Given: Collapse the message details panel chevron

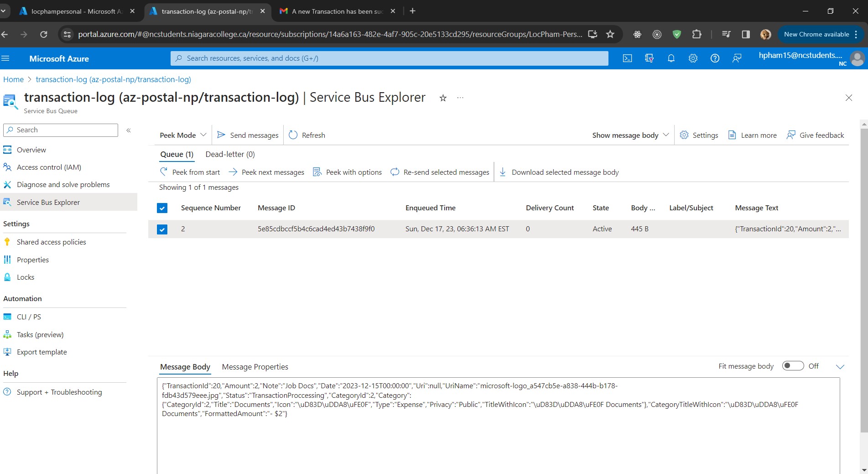Looking at the screenshot, I should pos(840,366).
